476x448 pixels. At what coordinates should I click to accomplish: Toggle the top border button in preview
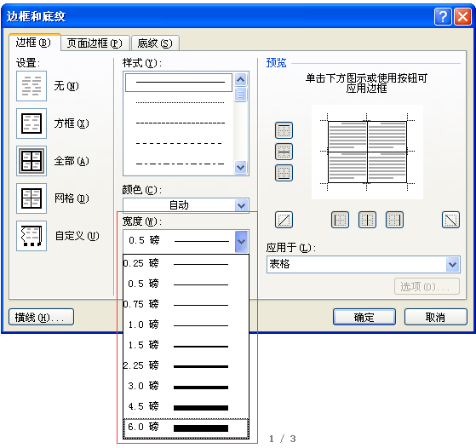click(x=284, y=130)
